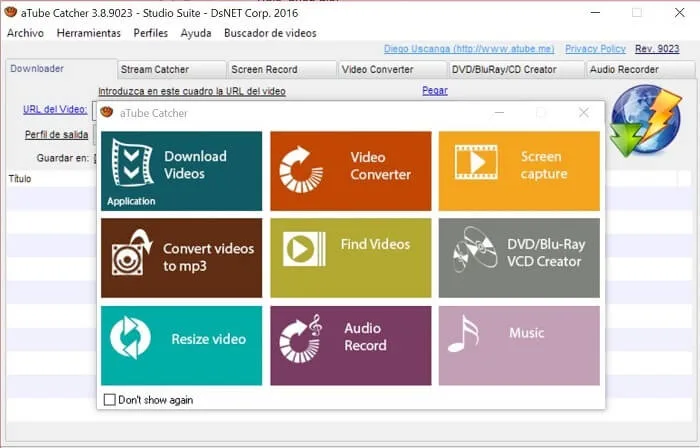Open the Buscador de videos menu
This screenshot has height=448, width=700.
(x=270, y=33)
